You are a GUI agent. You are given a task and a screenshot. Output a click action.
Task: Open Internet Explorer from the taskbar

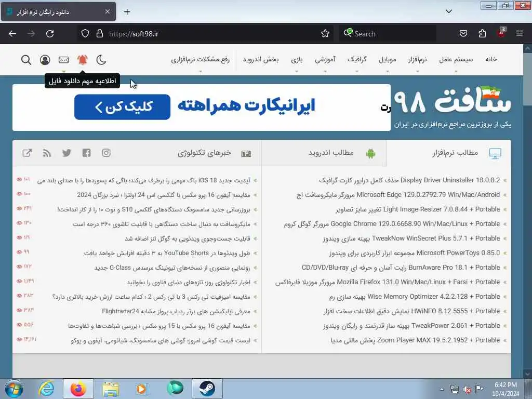click(46, 389)
